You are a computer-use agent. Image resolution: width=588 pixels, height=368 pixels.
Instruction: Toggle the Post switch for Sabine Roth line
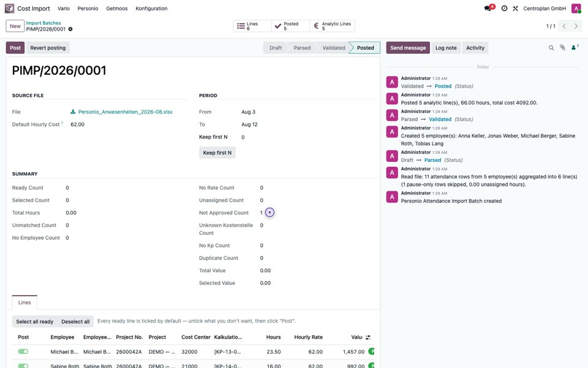(23, 366)
